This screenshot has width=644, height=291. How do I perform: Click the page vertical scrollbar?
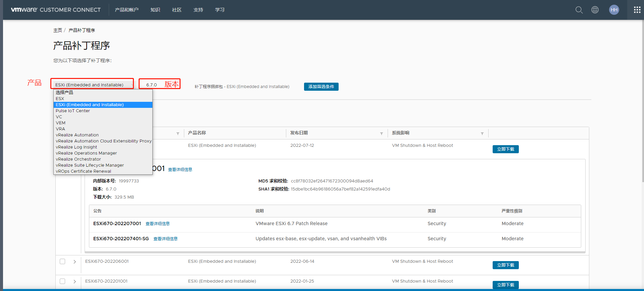643,101
